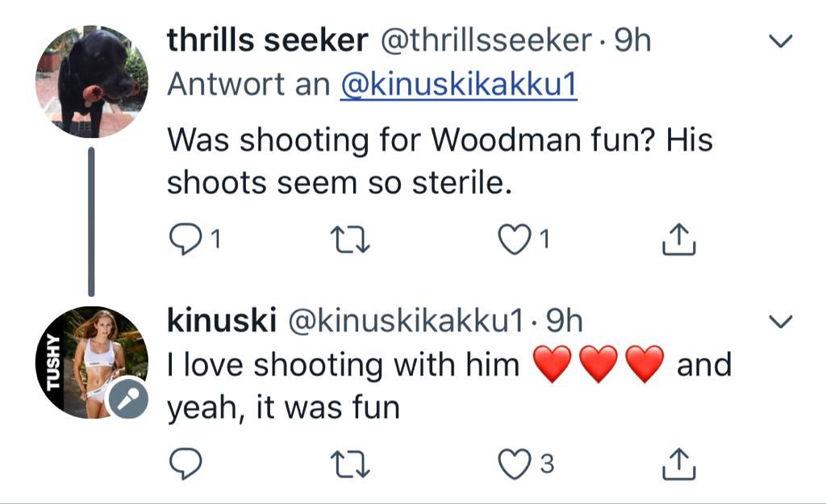This screenshot has width=826, height=504.
Task: Share kinuski's tweet
Action: [678, 463]
